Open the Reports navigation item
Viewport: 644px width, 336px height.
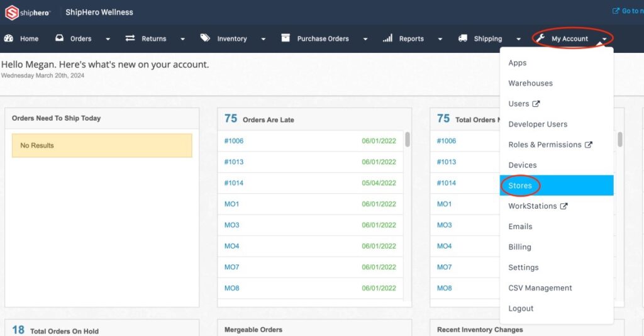(411, 38)
